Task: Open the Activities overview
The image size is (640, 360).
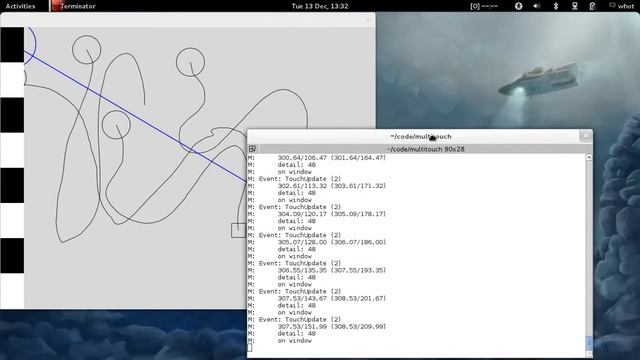Action: click(20, 6)
